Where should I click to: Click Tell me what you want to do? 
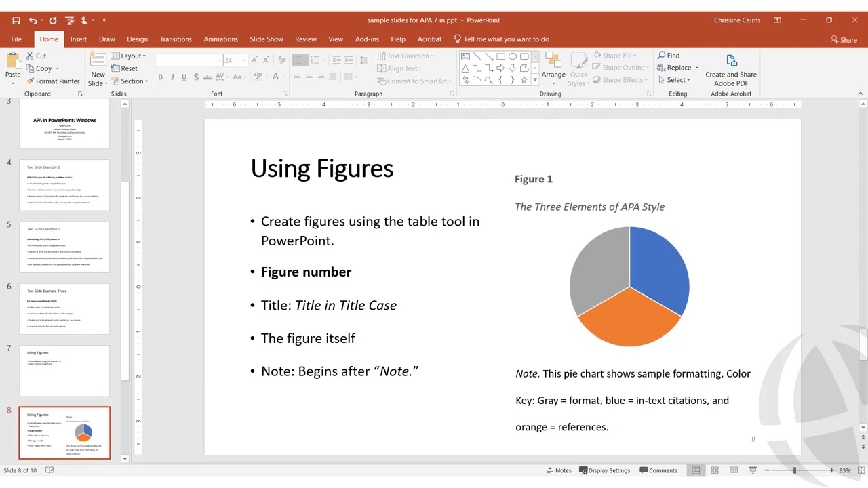coord(501,39)
